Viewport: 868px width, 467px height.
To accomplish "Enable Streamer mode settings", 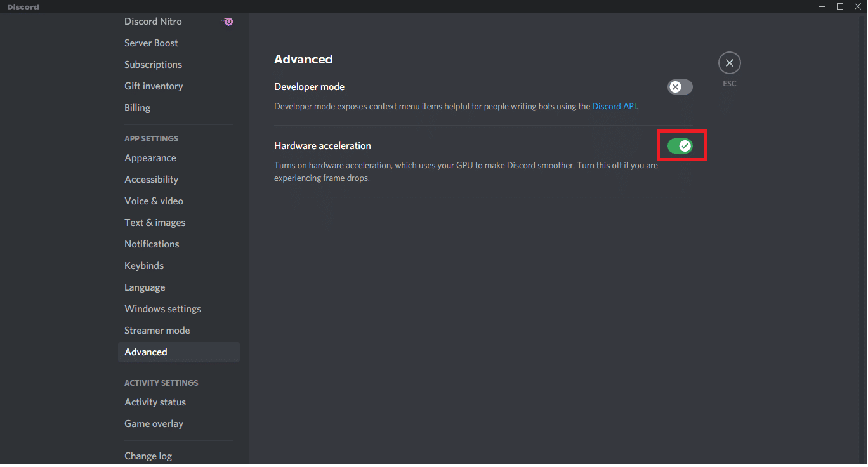I will (x=157, y=330).
